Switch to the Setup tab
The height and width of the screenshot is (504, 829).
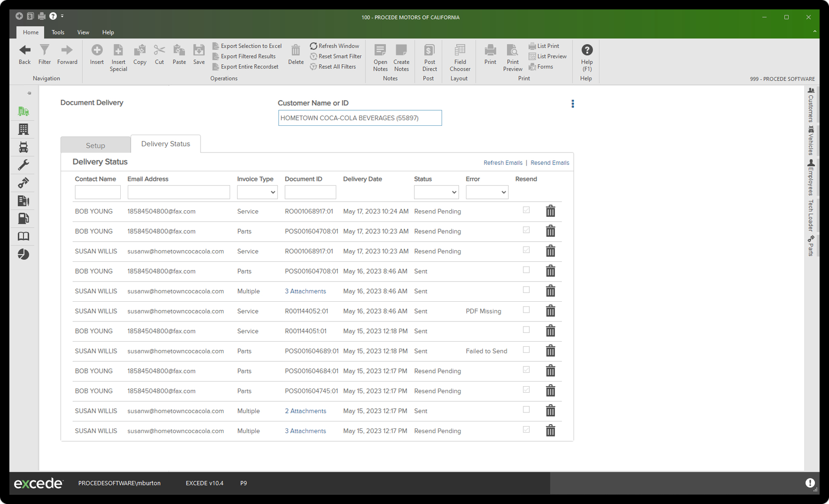(x=95, y=145)
